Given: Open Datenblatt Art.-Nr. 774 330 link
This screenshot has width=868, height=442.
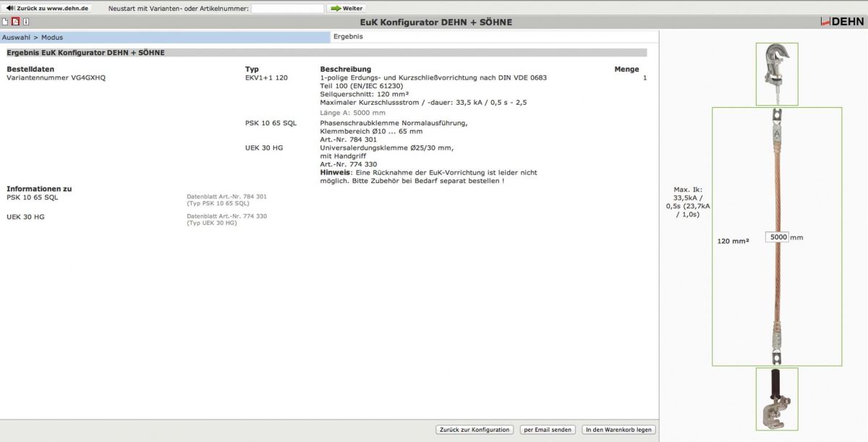Looking at the screenshot, I should tap(226, 216).
